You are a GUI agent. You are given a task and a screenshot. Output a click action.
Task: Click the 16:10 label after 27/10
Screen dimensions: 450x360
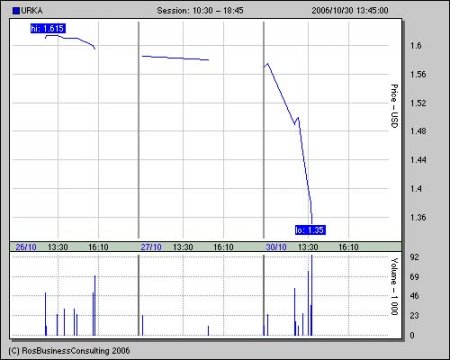coord(223,247)
